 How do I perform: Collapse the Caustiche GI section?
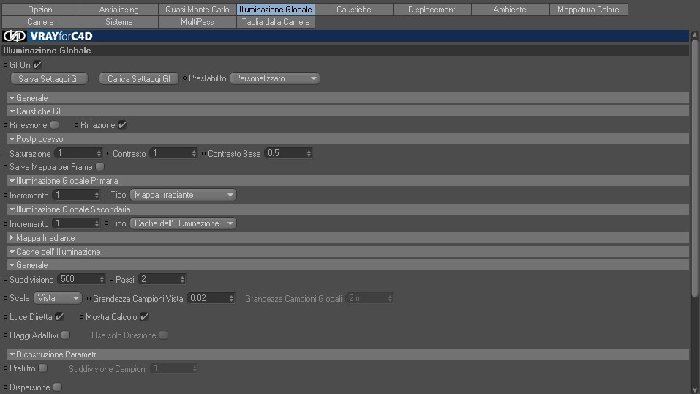point(12,111)
